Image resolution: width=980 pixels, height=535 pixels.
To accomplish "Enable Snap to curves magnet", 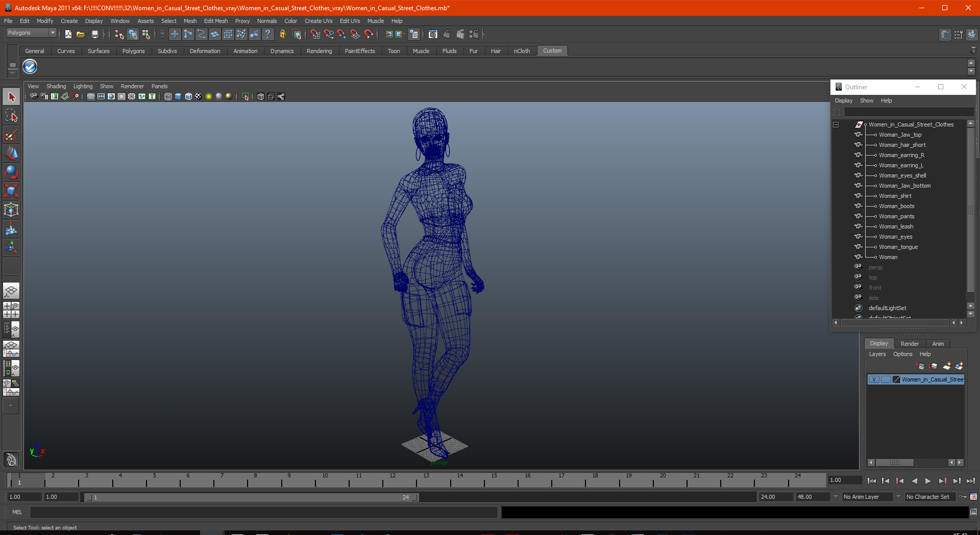I will 328,34.
